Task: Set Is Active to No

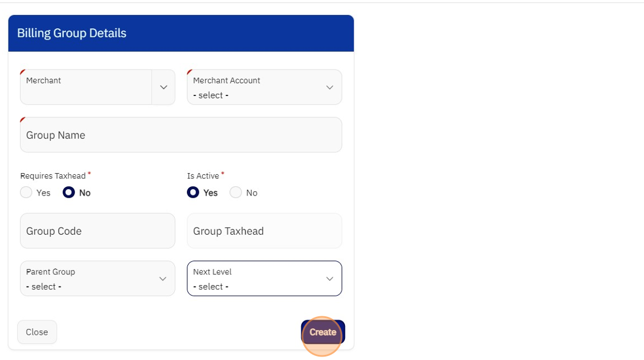Action: click(236, 193)
